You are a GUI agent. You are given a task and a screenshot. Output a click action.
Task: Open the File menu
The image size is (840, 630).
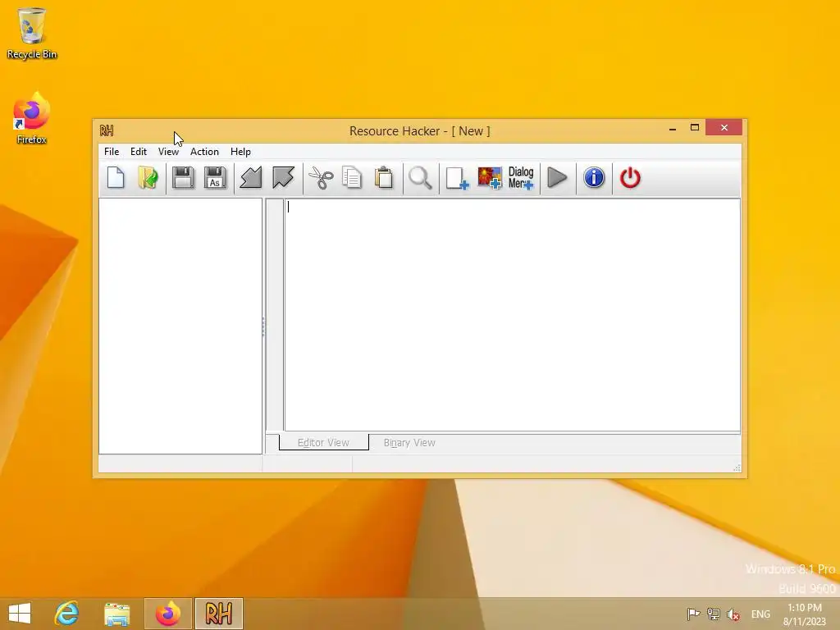point(112,152)
